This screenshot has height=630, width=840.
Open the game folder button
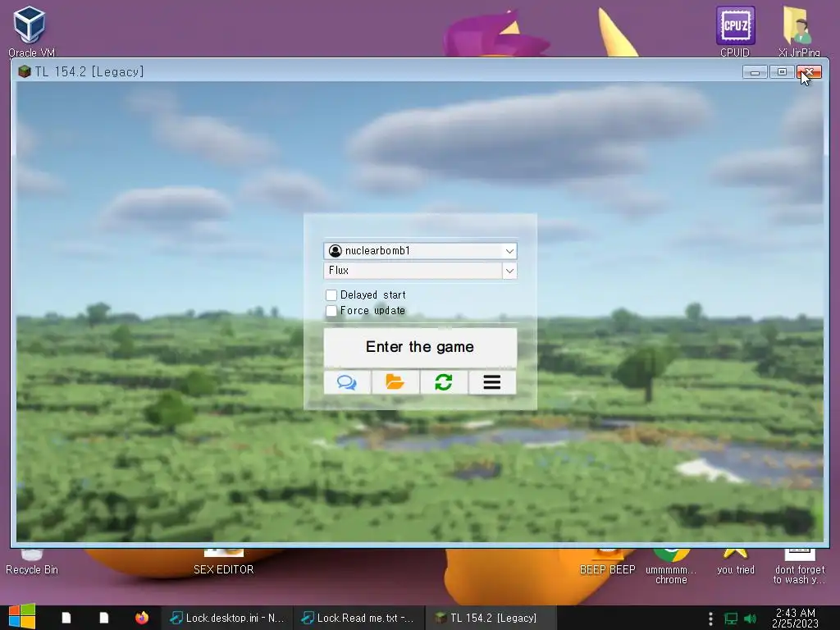(395, 382)
